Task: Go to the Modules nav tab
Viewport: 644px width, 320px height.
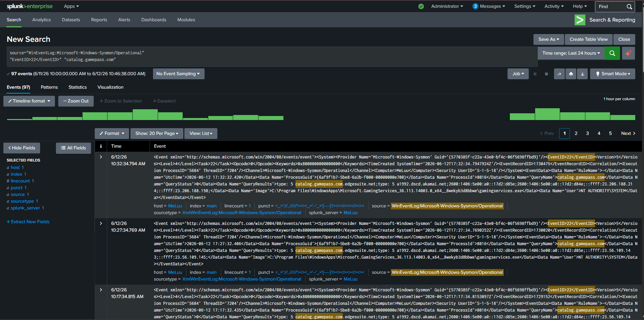Action: 186,20
